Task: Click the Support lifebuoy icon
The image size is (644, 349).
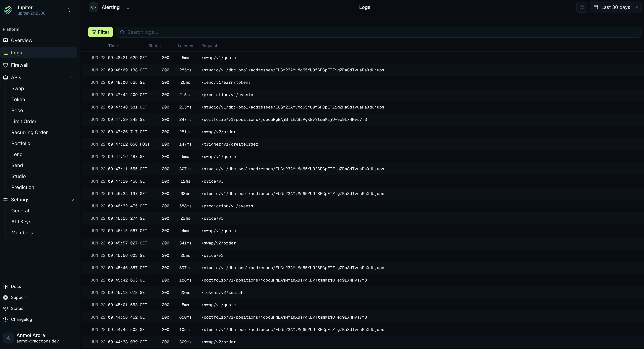Action: [5, 297]
